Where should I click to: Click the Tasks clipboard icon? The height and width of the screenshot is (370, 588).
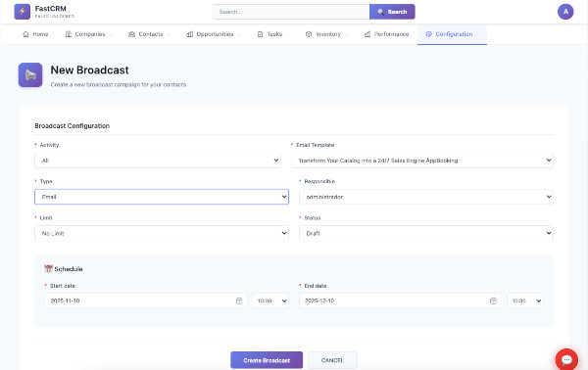pyautogui.click(x=261, y=34)
